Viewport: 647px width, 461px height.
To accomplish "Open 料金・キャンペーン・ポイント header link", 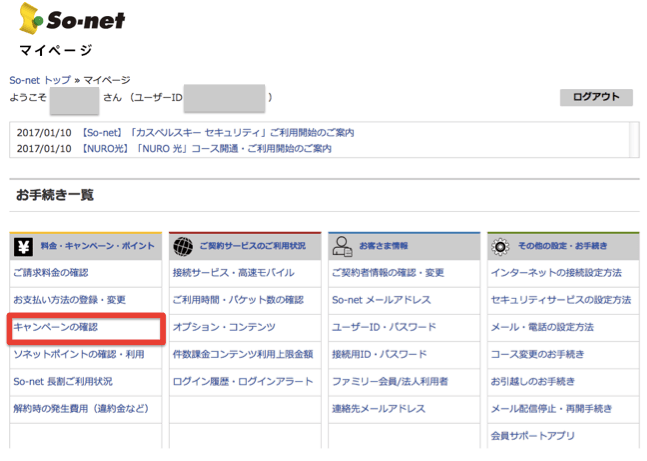I will pos(98,246).
